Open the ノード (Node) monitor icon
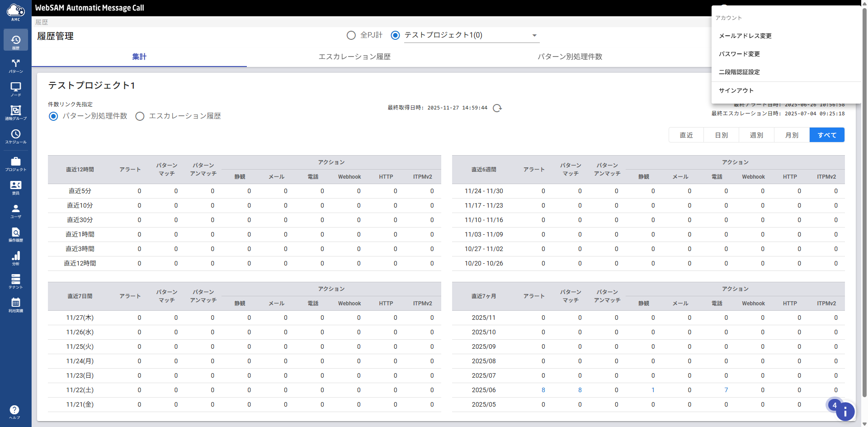The image size is (868, 427). (x=16, y=89)
